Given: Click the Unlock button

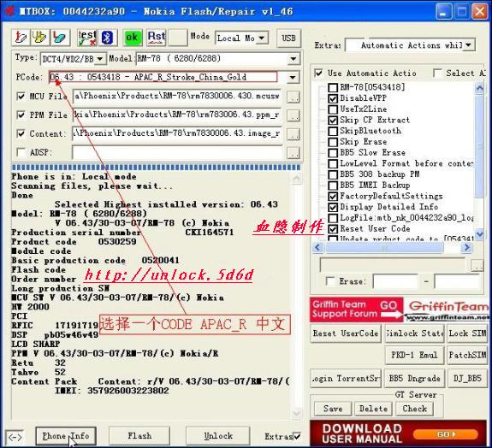Looking at the screenshot, I should click(218, 436).
